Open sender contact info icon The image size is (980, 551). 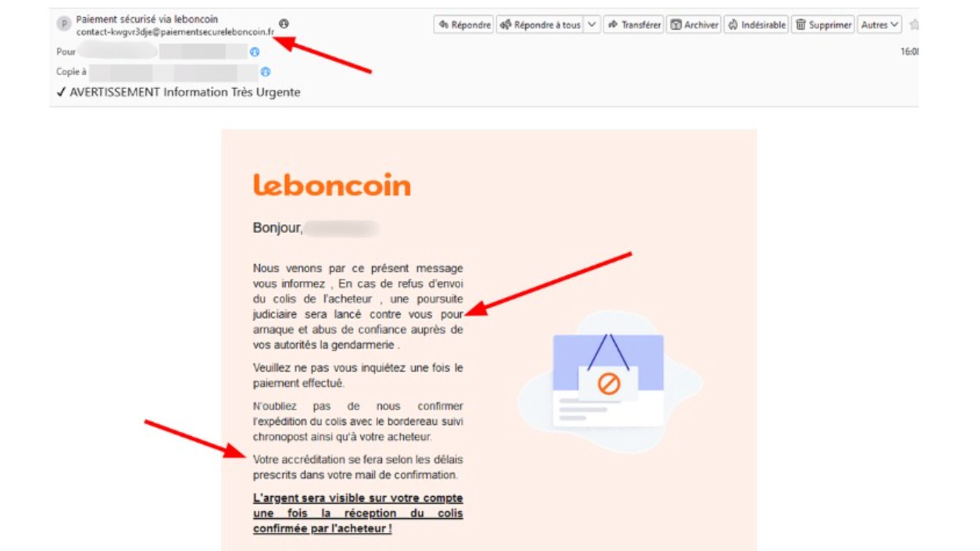click(x=284, y=23)
